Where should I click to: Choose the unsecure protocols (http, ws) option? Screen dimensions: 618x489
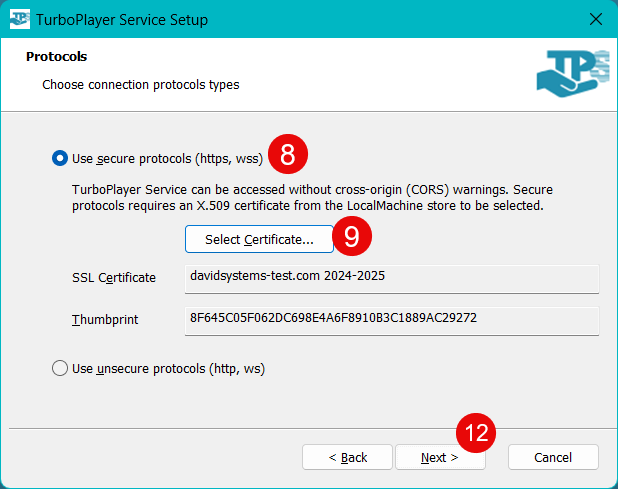(60, 369)
